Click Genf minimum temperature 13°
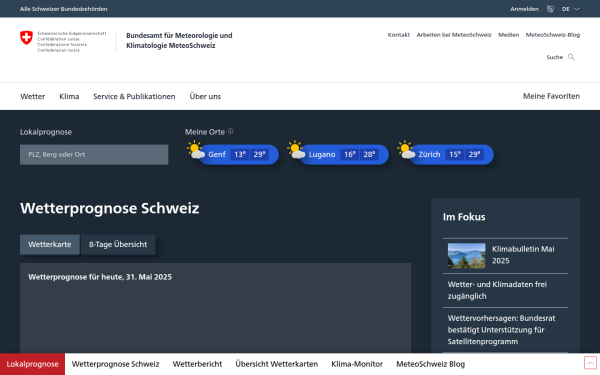The image size is (600, 375). pyautogui.click(x=240, y=155)
